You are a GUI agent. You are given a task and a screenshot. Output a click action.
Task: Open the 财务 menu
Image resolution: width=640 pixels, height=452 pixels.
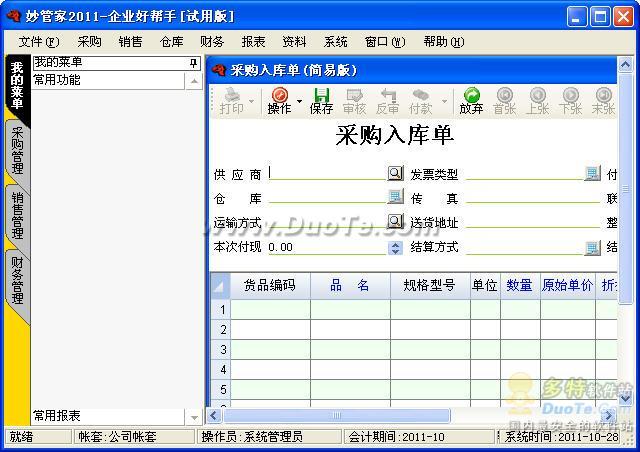point(212,42)
